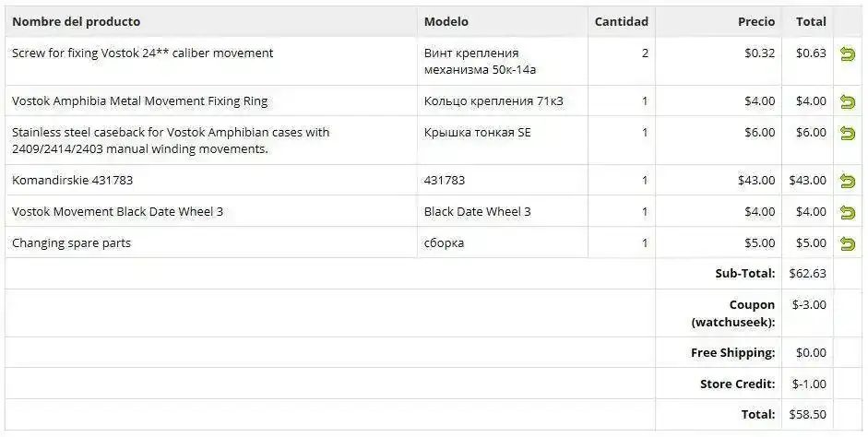Click return icon for Screw for fixing Vostok row
This screenshot has height=437, width=868.
tap(847, 54)
